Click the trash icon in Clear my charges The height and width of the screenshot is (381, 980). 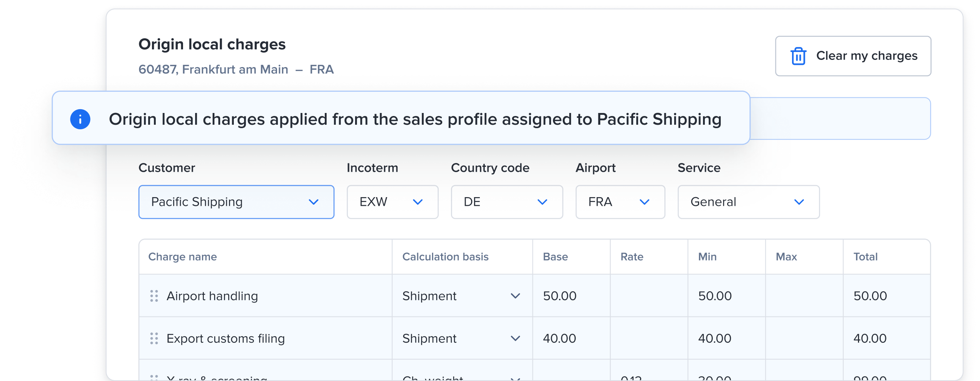coord(798,56)
